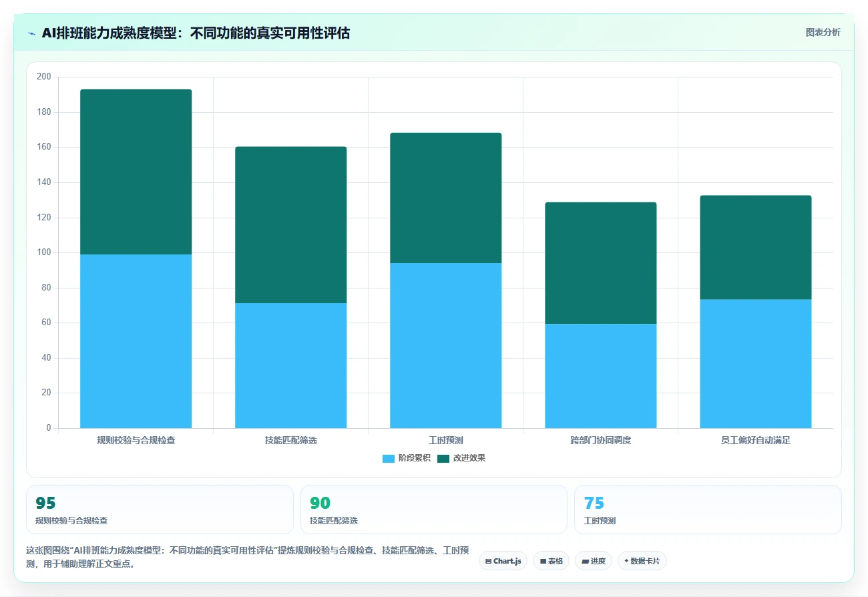Click the dark green 改进效果 legend swatch

point(443,458)
